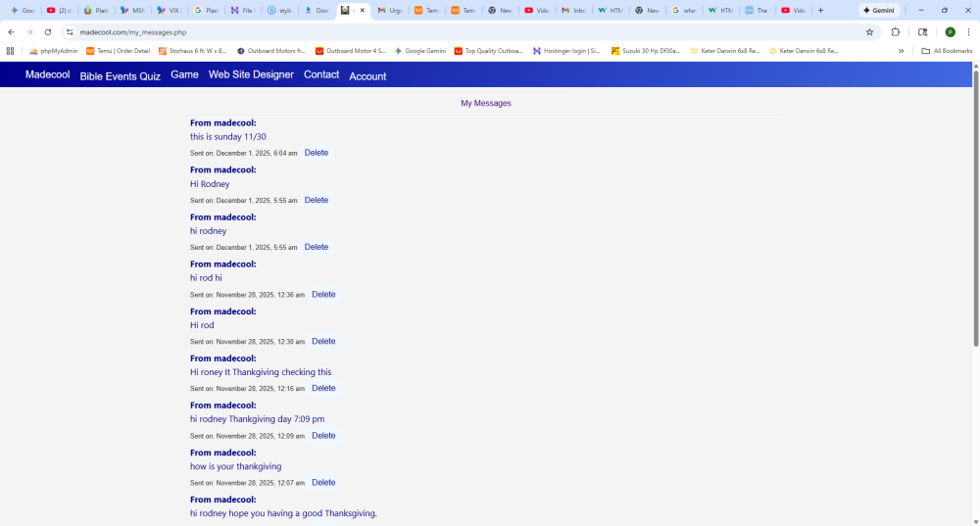Expand the hidden bookmarks overflow chevron
The width and height of the screenshot is (980, 526).
pyautogui.click(x=901, y=51)
